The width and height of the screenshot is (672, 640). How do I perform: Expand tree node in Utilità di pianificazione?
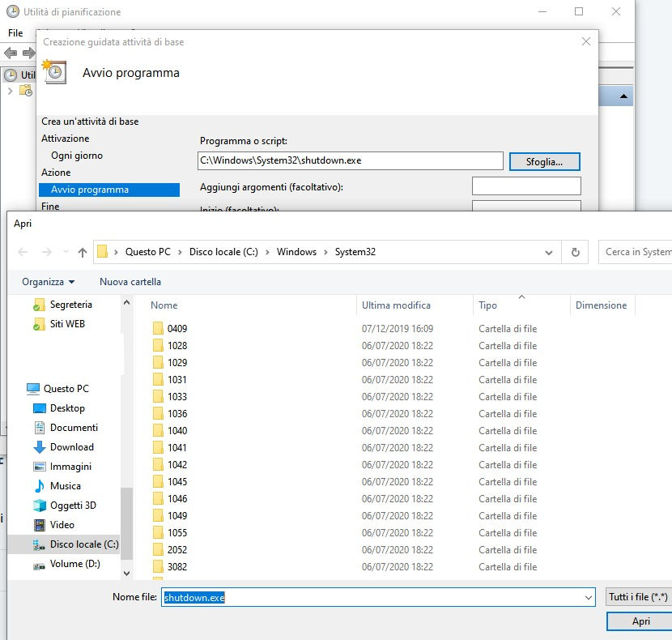(x=11, y=91)
